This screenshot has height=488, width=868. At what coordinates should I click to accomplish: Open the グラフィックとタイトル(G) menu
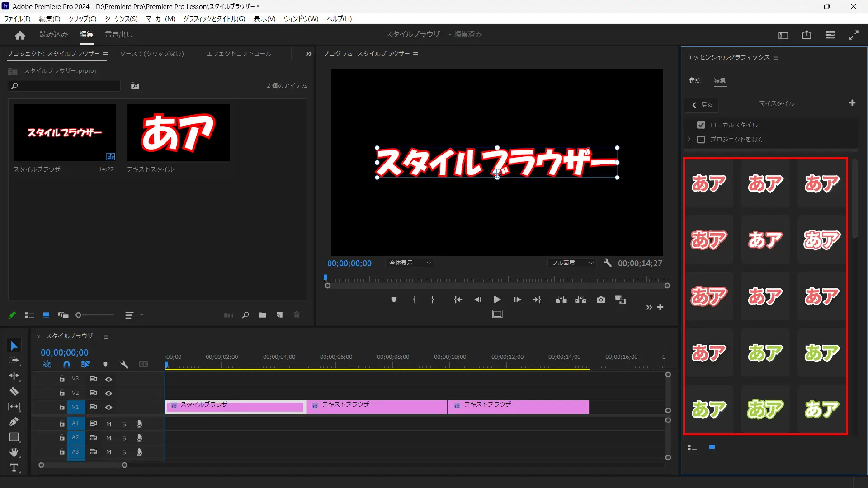click(x=214, y=19)
